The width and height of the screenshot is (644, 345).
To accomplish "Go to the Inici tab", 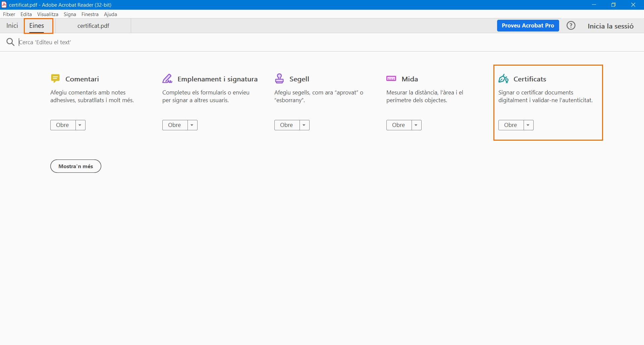I will click(12, 26).
